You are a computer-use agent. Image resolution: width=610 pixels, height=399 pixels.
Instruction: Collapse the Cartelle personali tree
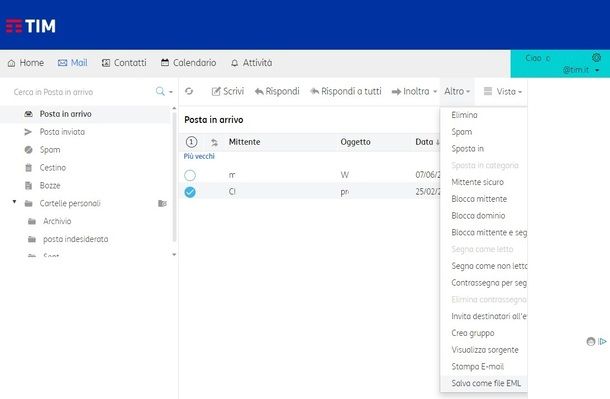tap(14, 202)
